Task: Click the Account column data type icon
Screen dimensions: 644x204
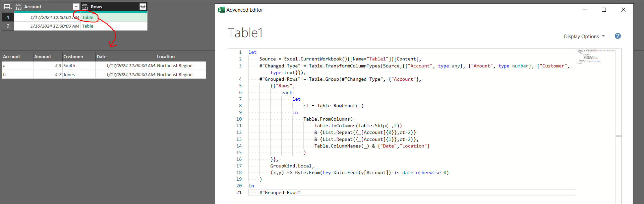Action: (19, 7)
